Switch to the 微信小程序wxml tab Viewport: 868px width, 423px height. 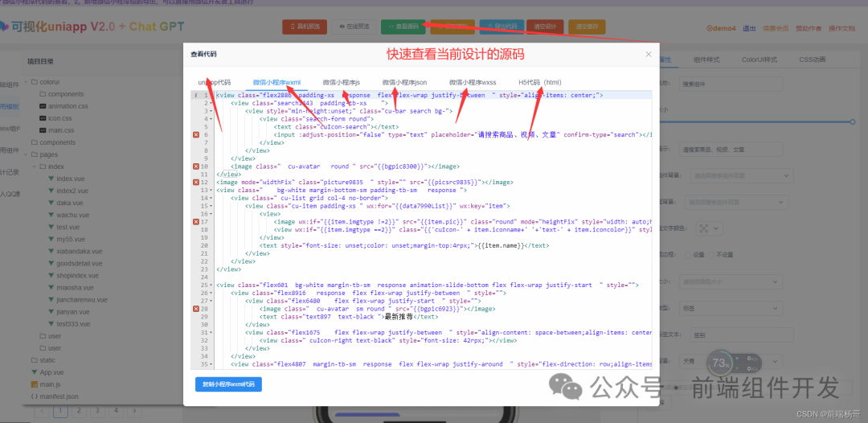pos(276,83)
